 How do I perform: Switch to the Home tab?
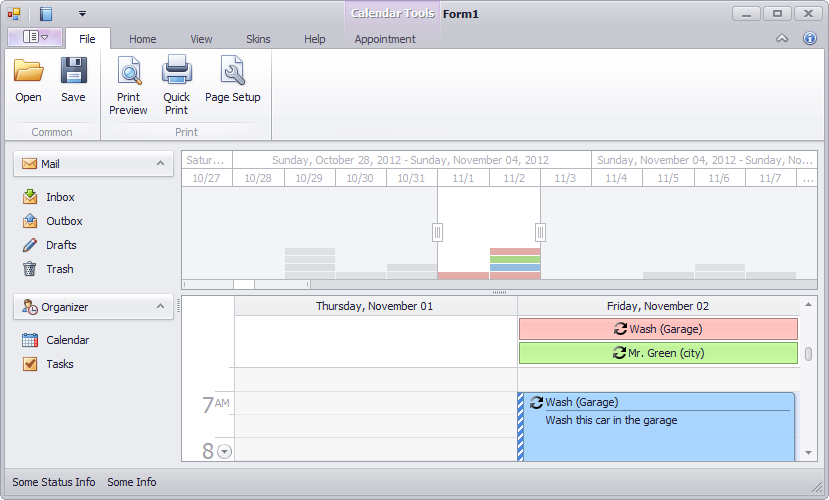pos(143,39)
